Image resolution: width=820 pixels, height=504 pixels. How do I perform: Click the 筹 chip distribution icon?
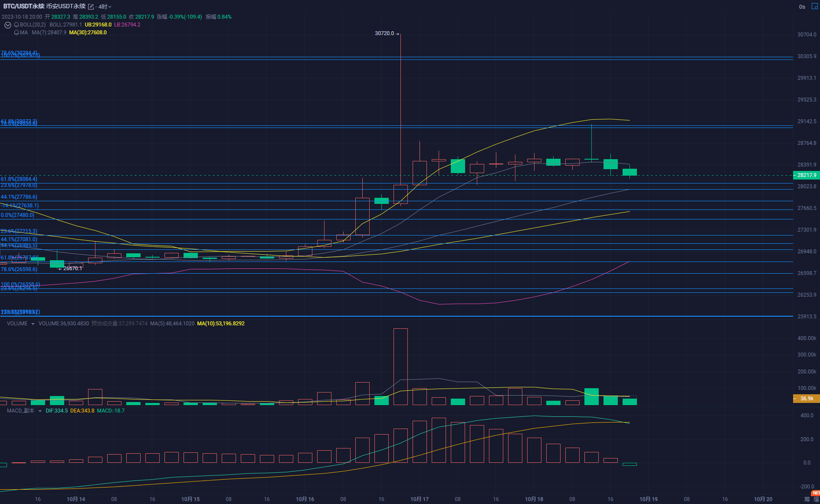[807, 499]
